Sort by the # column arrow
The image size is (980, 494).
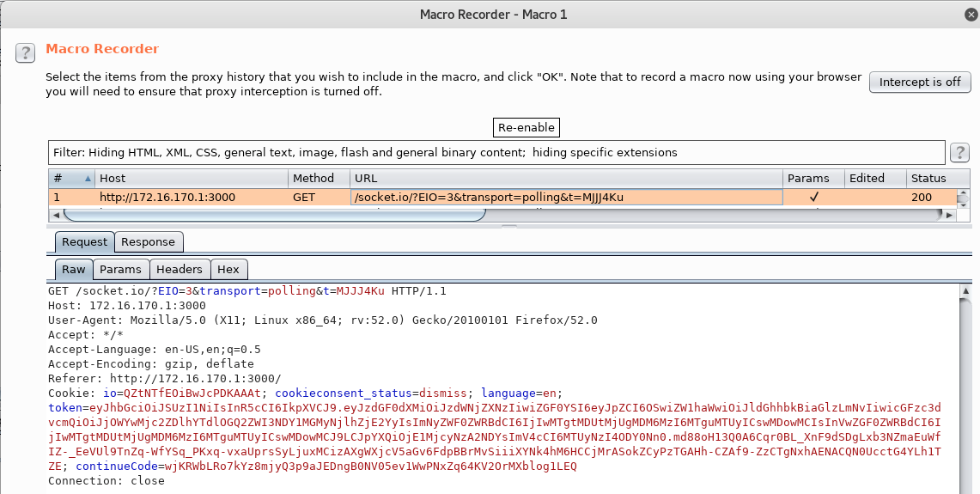point(88,178)
